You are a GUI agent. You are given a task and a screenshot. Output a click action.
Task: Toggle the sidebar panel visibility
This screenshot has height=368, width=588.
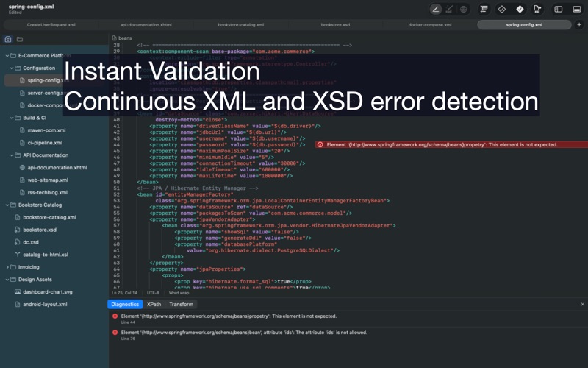559,10
